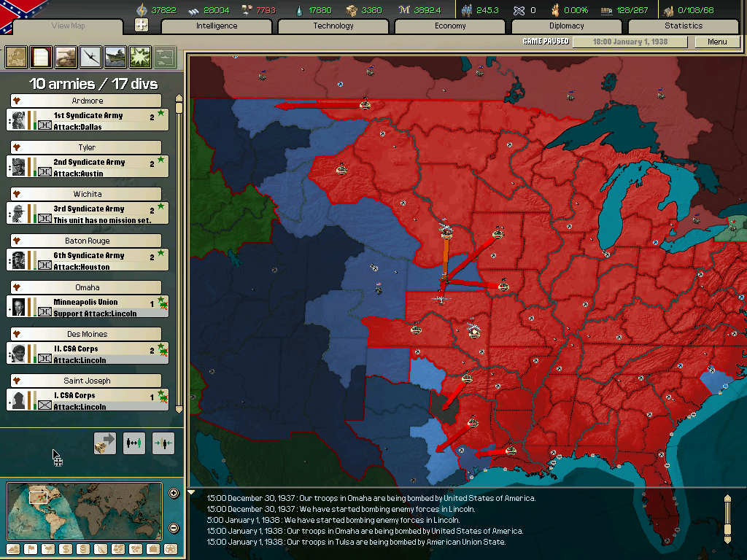Open the Technology tab
Image resolution: width=747 pixels, height=560 pixels.
[333, 26]
